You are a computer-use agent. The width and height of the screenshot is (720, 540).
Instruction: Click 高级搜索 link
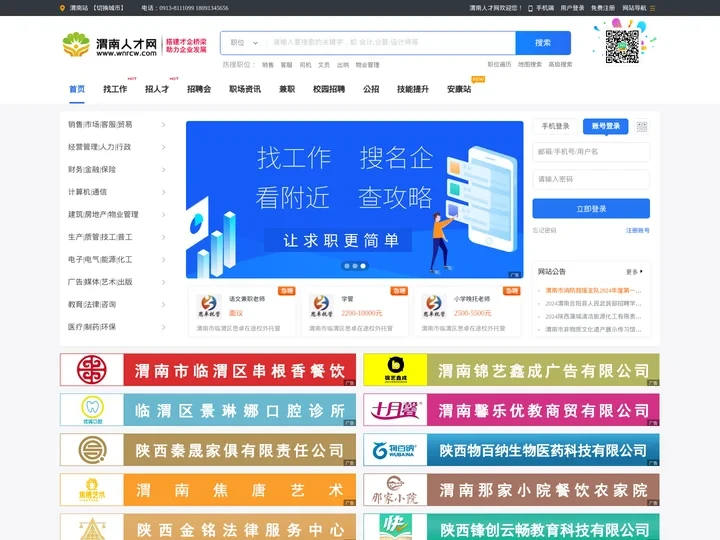pos(560,65)
